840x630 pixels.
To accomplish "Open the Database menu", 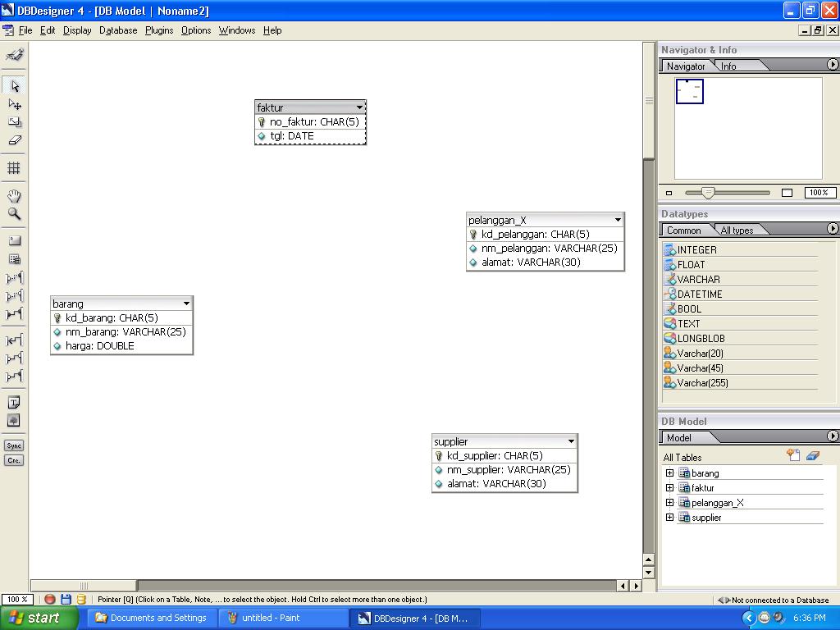I will tap(117, 30).
